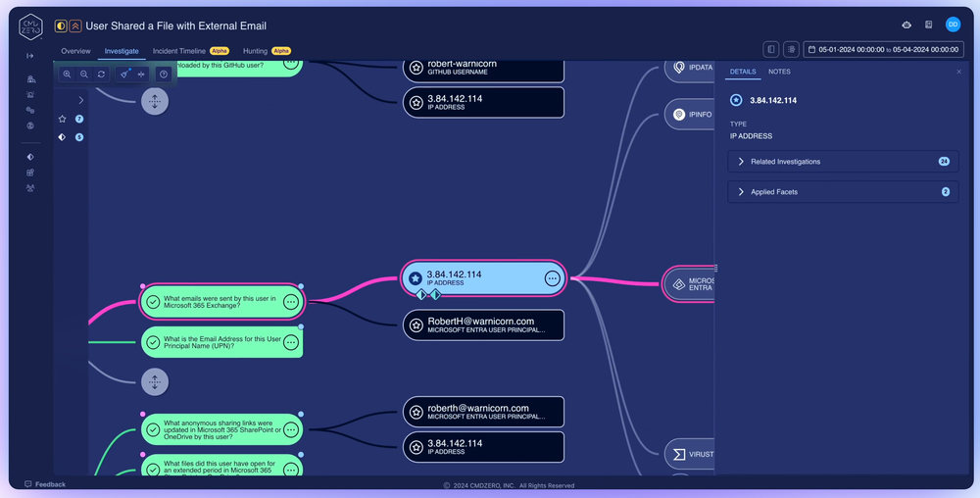The image size is (980, 498).
Task: Open the graph help question-mark icon
Action: [x=164, y=75]
